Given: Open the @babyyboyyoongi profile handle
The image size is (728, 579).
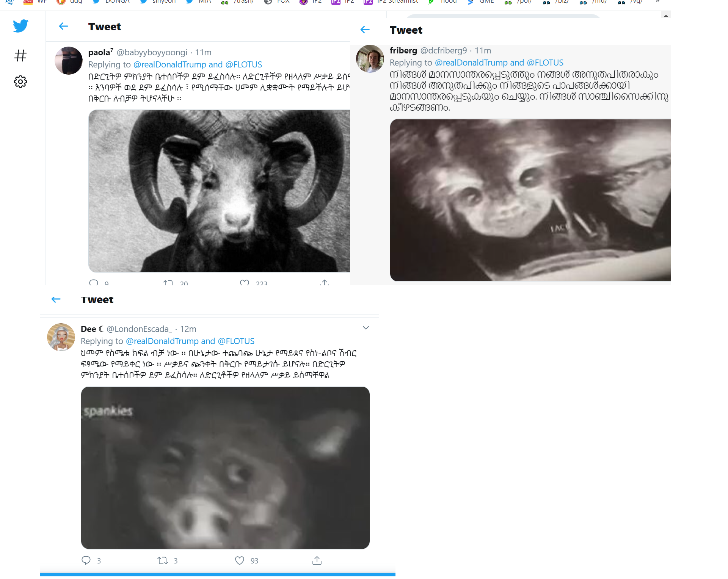Looking at the screenshot, I should coord(152,52).
